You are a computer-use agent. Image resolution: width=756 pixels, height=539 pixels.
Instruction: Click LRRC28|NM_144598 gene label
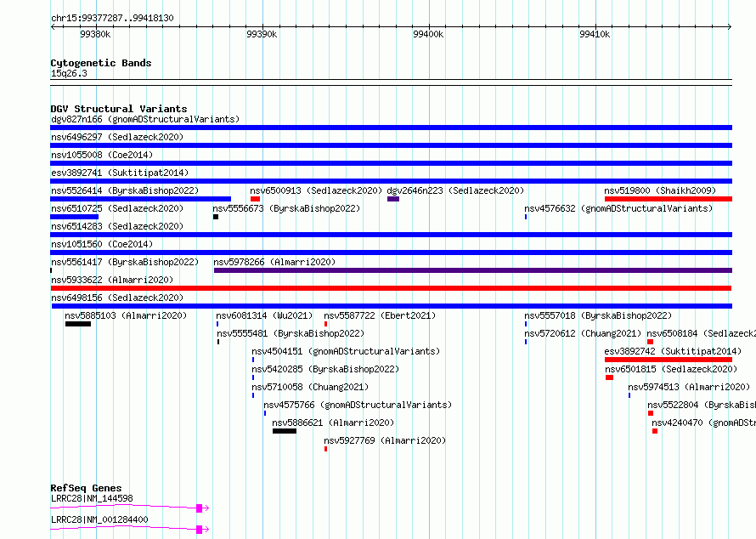[92, 498]
